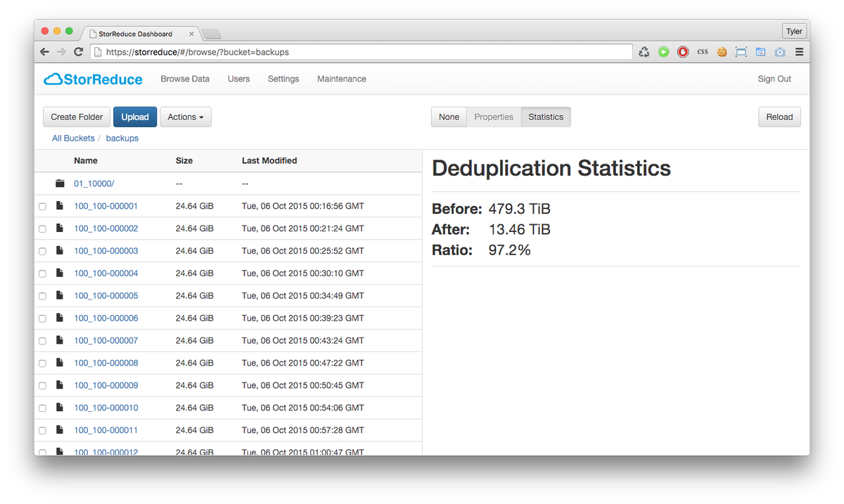844x504 pixels.
Task: Click the CSS extension icon
Action: point(702,51)
